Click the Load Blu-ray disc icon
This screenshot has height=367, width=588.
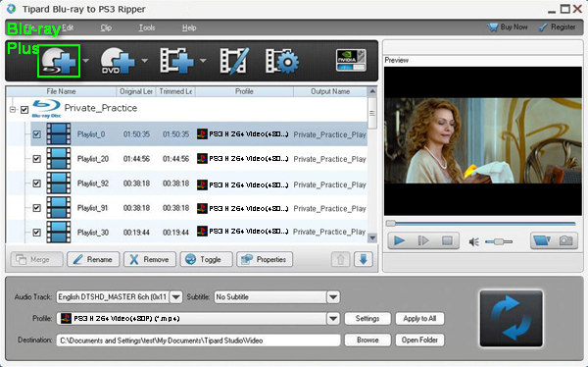59,61
